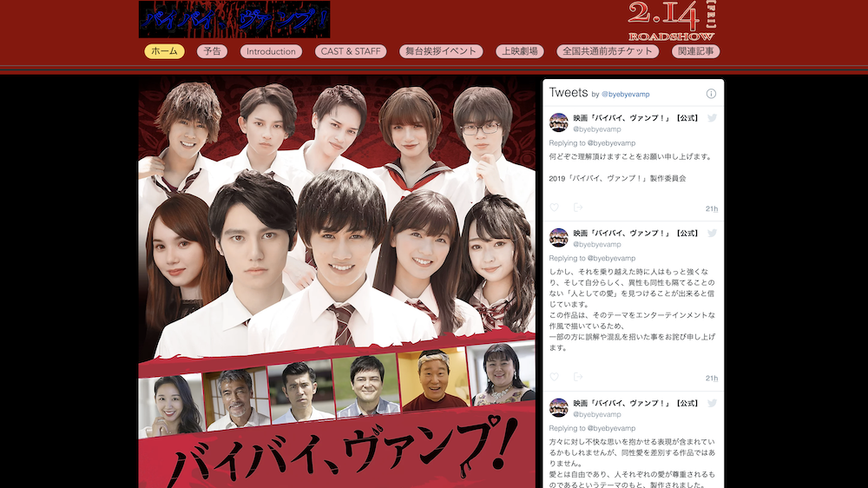The height and width of the screenshot is (488, 868).
Task: Click Twitter bird icon on second tweet
Action: coord(712,234)
